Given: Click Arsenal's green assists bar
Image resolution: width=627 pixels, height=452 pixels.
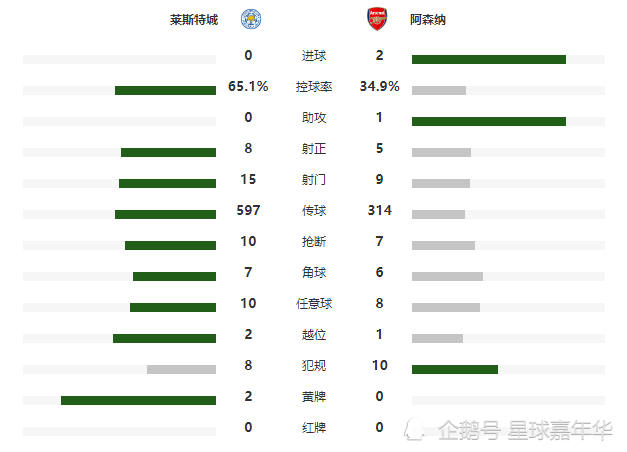Looking at the screenshot, I should (489, 122).
